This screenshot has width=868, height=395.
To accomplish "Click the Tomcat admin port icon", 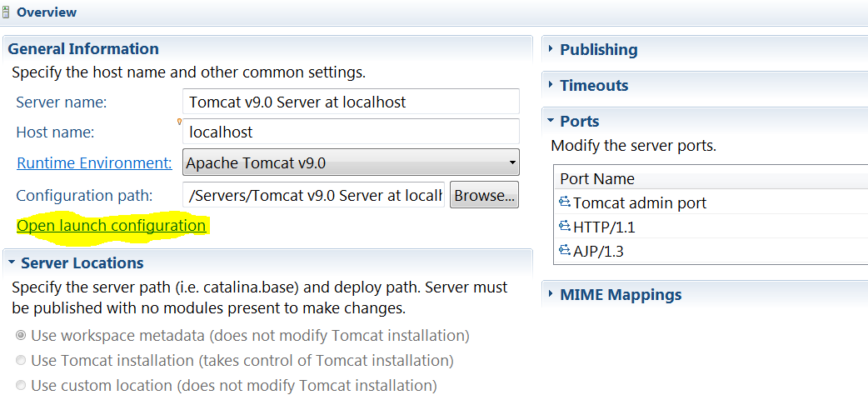I will click(x=565, y=202).
